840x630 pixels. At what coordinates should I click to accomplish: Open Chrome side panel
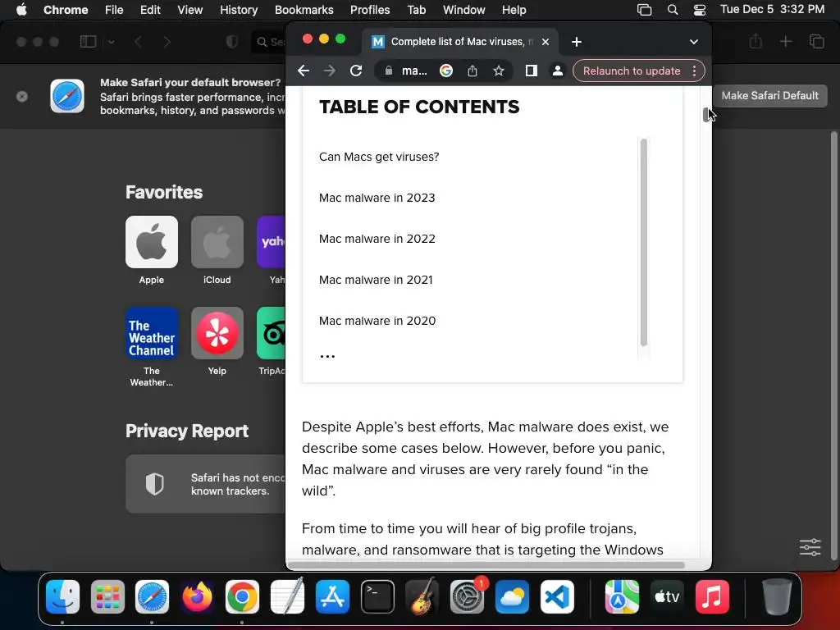[x=531, y=71]
